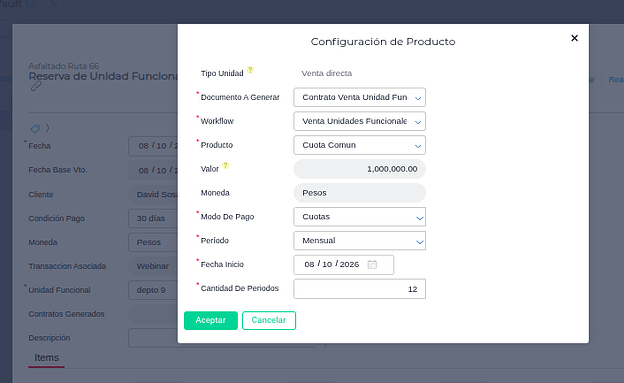Click the Unidad Funcional field depto 9
624x383 pixels.
point(153,290)
